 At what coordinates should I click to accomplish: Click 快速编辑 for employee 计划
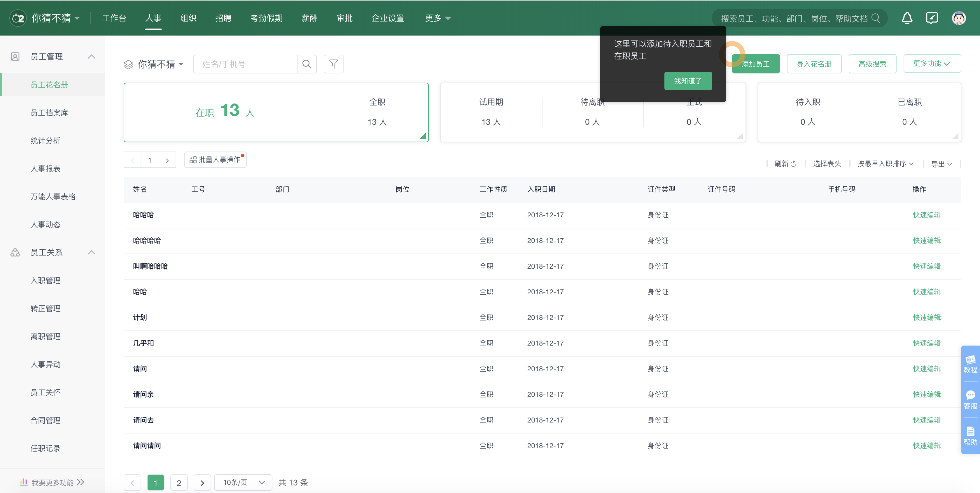[x=926, y=317]
